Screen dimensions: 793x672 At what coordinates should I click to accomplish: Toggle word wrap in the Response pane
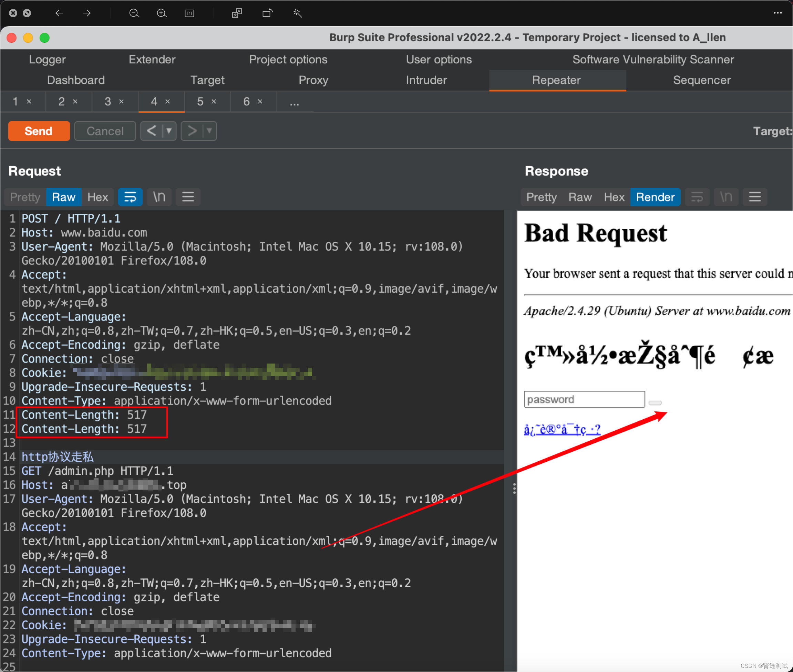pos(697,197)
